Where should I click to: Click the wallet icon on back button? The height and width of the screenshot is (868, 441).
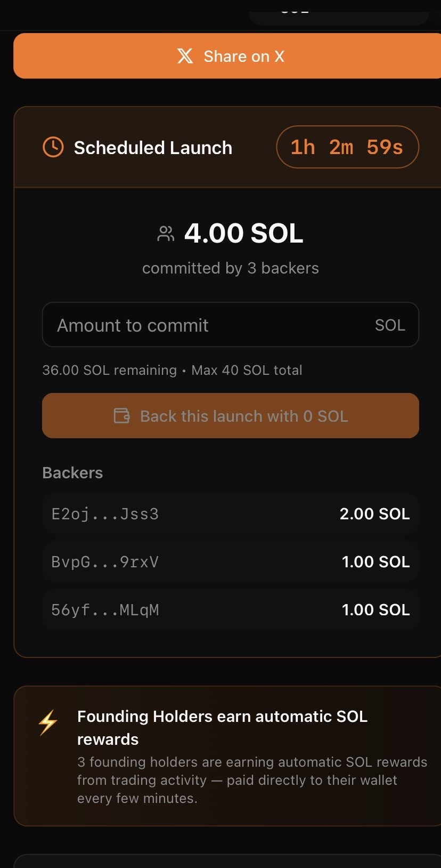(122, 416)
